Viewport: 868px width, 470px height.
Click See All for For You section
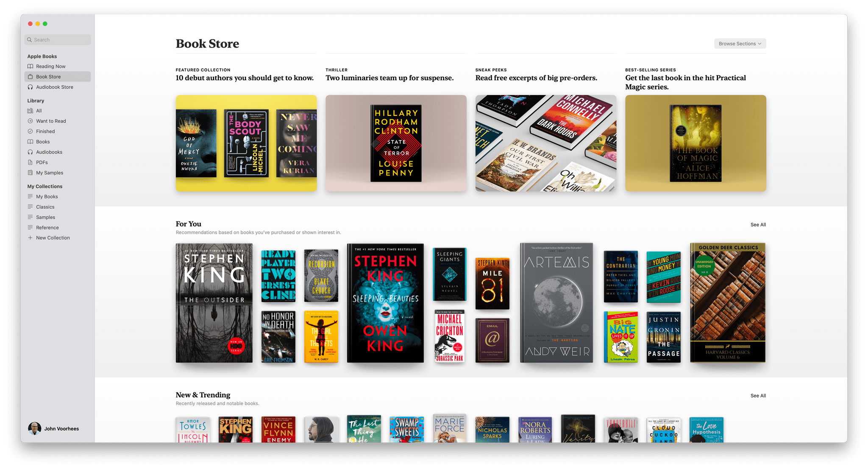click(759, 224)
